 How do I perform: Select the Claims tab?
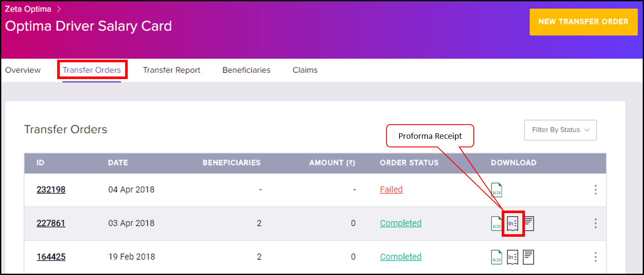pos(305,70)
